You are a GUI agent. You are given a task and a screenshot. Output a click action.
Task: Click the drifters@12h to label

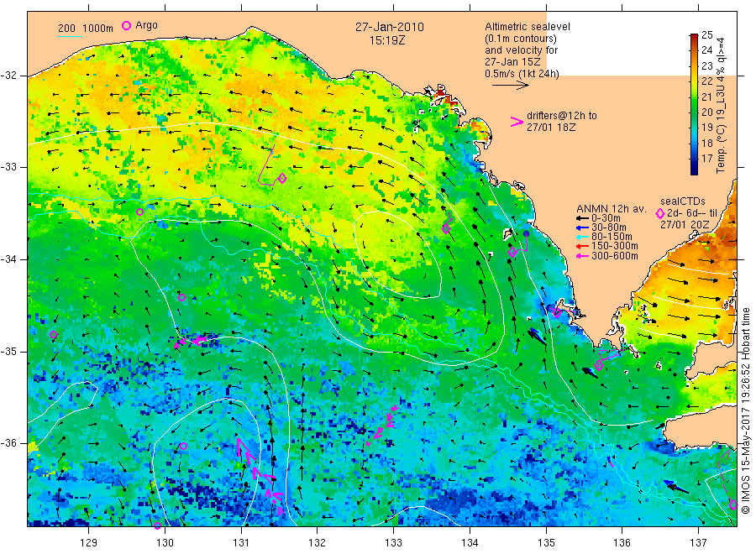pyautogui.click(x=562, y=116)
